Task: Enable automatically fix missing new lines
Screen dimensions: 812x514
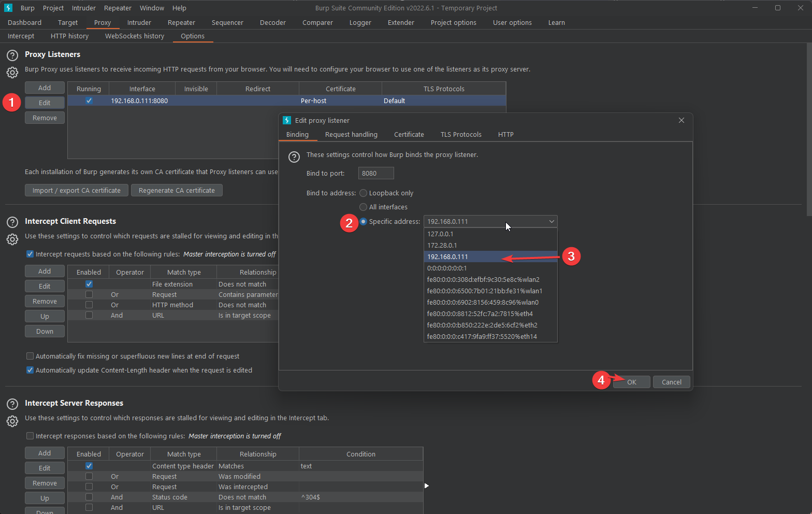Action: click(x=30, y=356)
